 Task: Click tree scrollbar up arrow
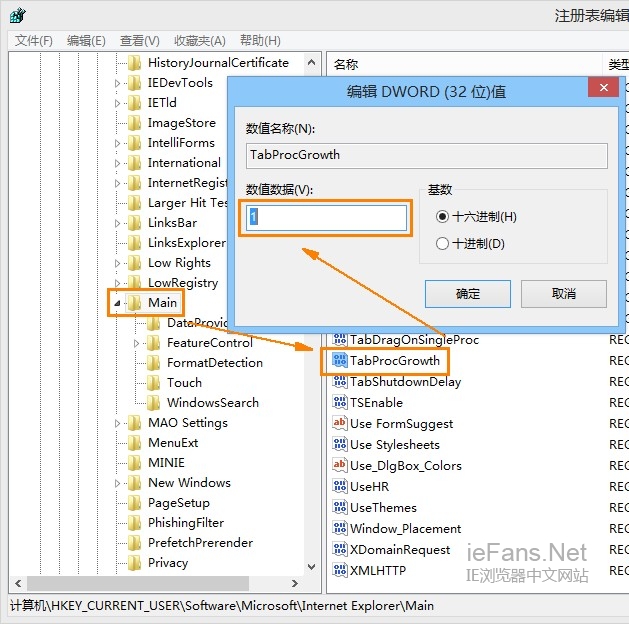(x=311, y=63)
